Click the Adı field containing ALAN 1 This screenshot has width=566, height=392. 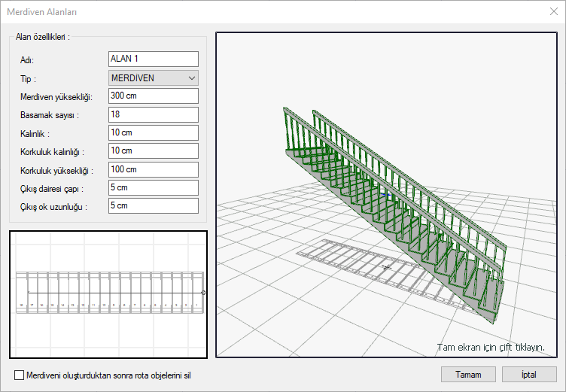coord(153,59)
